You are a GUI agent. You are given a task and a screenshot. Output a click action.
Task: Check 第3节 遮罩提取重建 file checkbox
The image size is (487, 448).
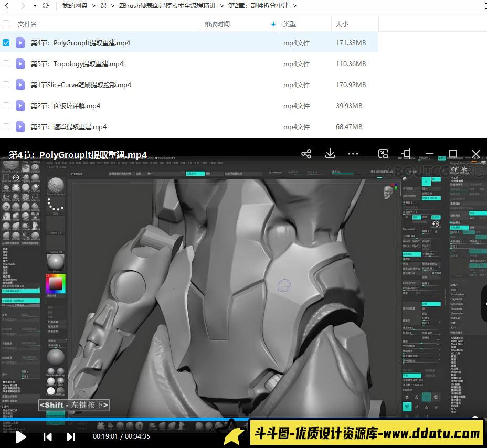pyautogui.click(x=6, y=126)
